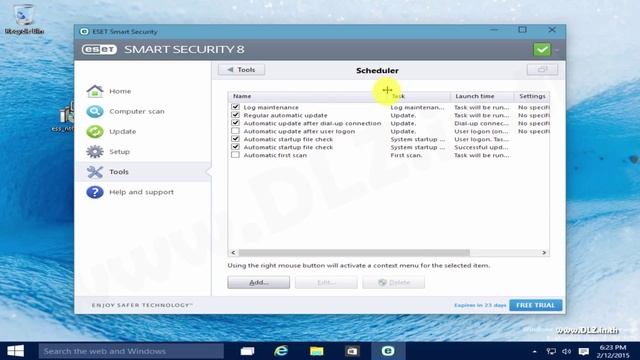Image resolution: width=640 pixels, height=360 pixels.
Task: Click the ESET logo in header
Action: (99, 49)
